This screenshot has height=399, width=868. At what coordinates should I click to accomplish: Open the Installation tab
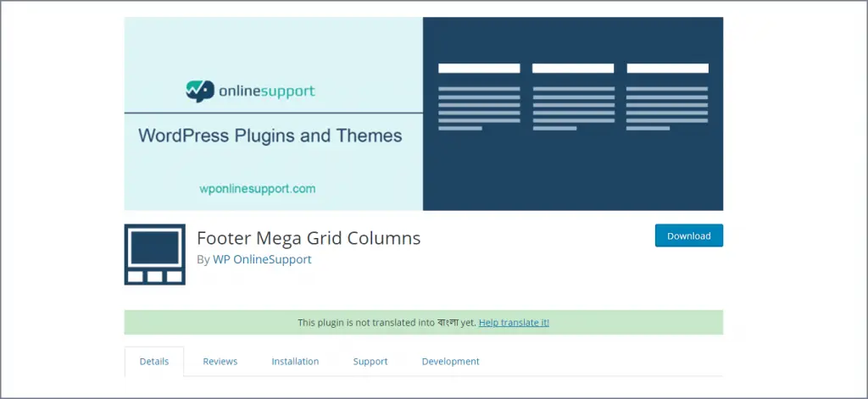point(295,362)
